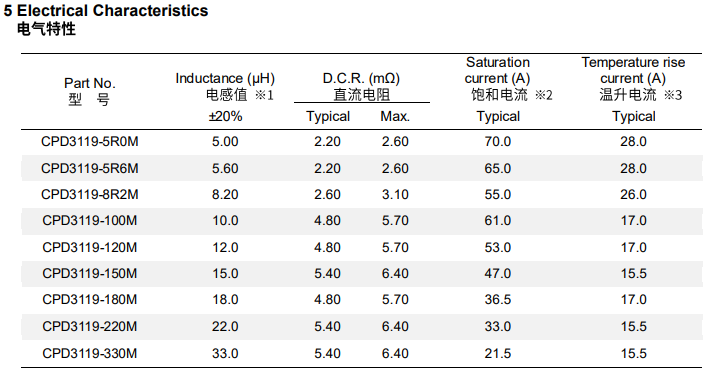Click the 21.5 saturation current value

click(498, 353)
